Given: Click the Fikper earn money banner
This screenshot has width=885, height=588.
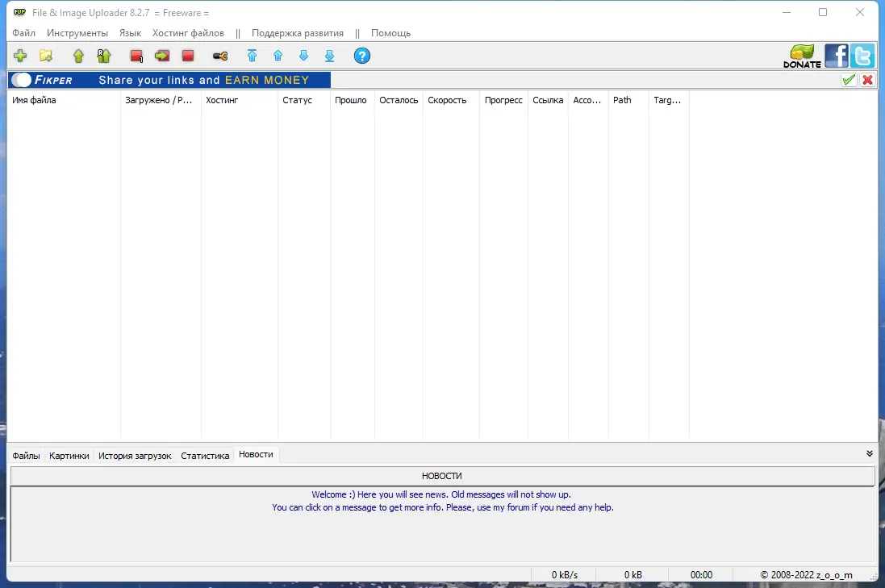Looking at the screenshot, I should [170, 80].
